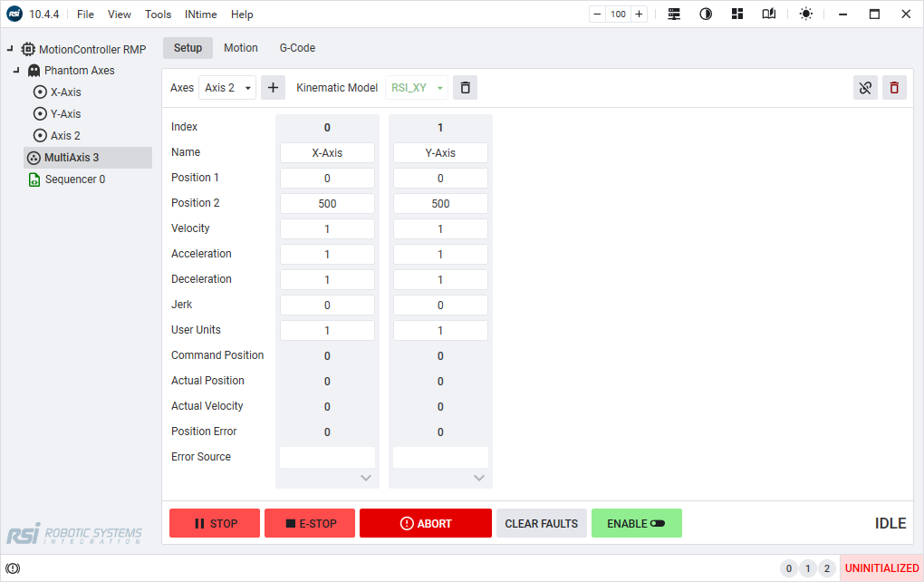Image resolution: width=924 pixels, height=582 pixels.
Task: Click the trash icon next to the kinematic model
Action: click(465, 87)
